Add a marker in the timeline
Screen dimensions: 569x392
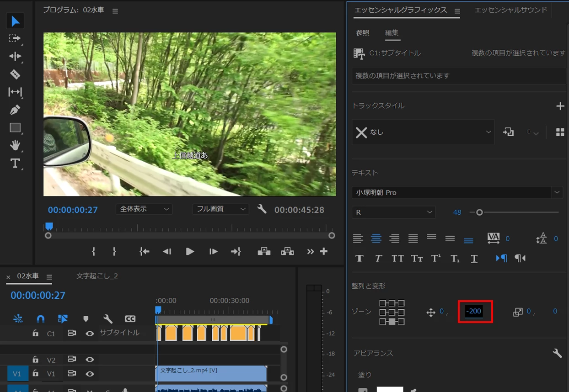tap(86, 319)
